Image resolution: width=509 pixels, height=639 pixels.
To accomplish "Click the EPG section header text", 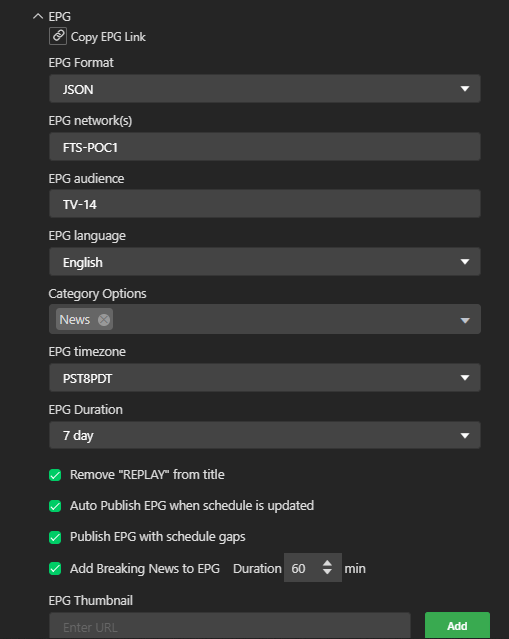I will (x=59, y=17).
